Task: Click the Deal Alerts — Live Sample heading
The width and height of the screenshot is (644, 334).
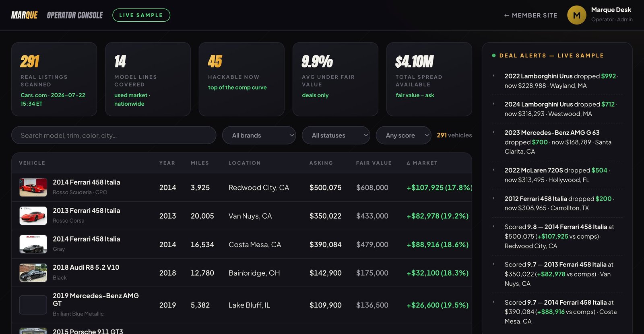Action: [552, 56]
